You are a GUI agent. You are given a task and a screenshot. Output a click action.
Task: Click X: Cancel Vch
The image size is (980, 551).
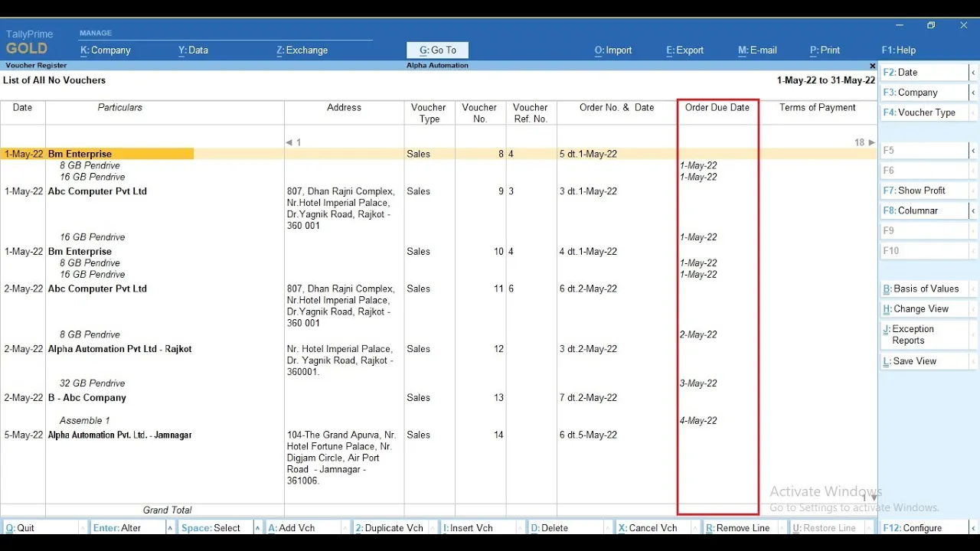tap(653, 528)
